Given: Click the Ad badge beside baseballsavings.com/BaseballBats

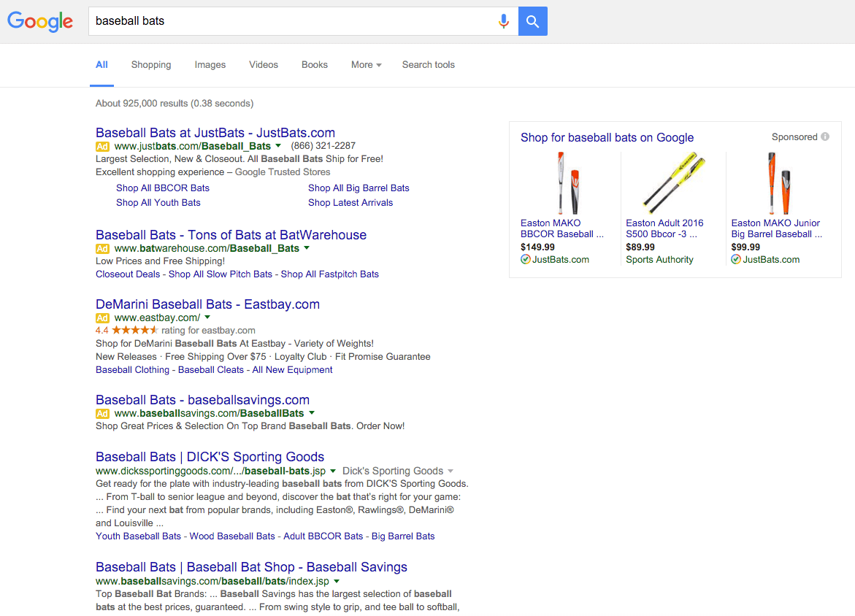Looking at the screenshot, I should (x=102, y=413).
